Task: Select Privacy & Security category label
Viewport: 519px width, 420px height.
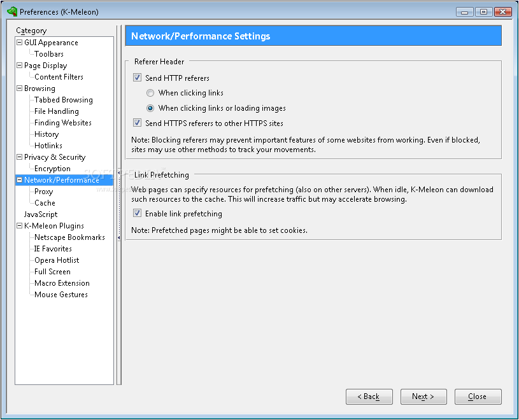Action: pos(55,157)
